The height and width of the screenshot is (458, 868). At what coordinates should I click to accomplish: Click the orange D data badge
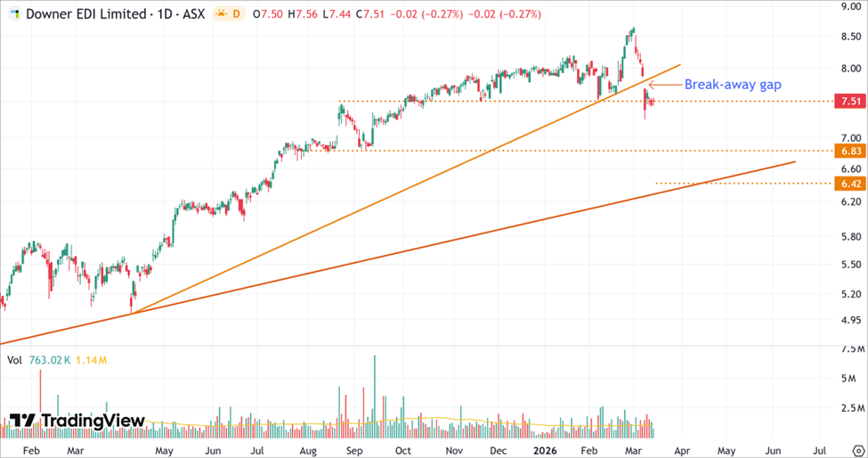tap(236, 14)
